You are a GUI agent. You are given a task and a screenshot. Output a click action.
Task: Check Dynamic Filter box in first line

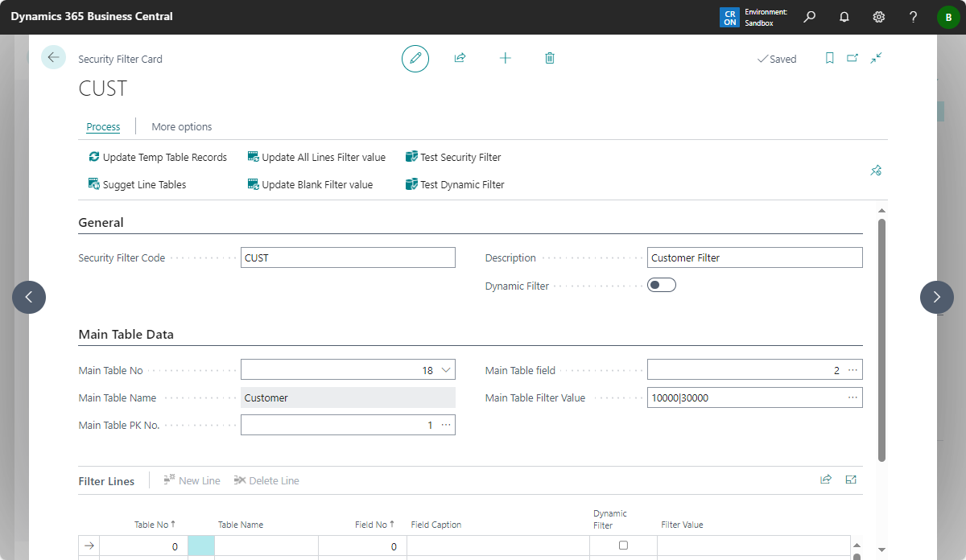coord(623,546)
